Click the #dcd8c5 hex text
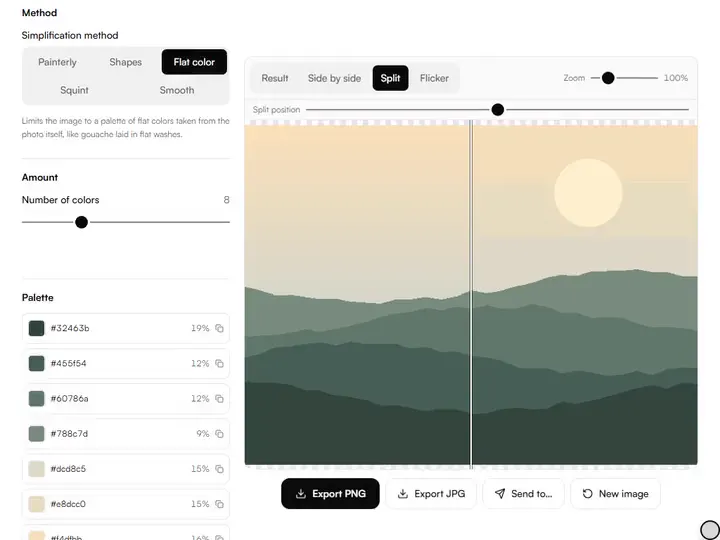The width and height of the screenshot is (720, 540). (68, 469)
